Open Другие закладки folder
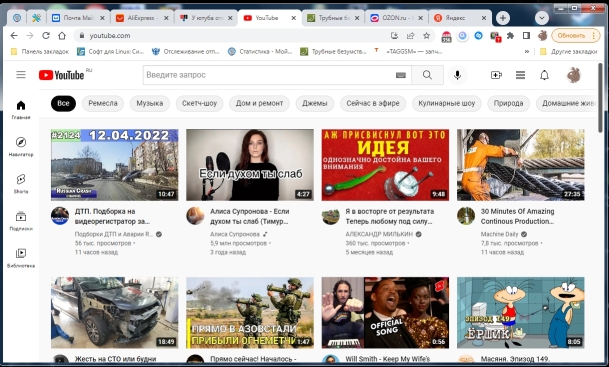This screenshot has width=609, height=367. (569, 51)
